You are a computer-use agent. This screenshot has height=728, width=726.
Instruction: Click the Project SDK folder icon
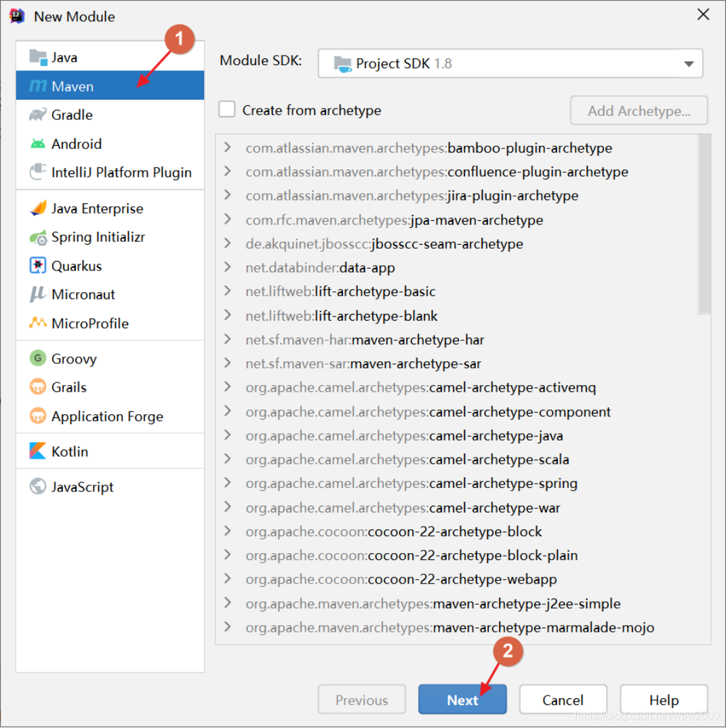click(342, 64)
